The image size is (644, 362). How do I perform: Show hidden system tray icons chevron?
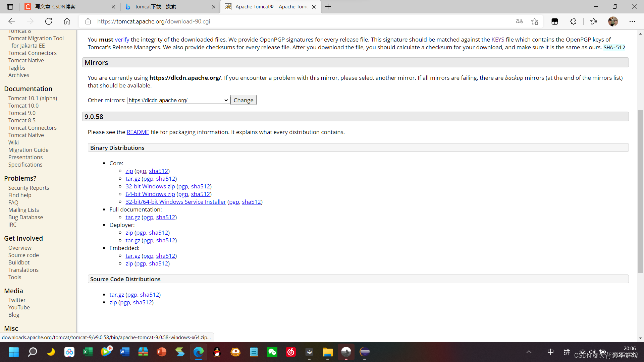529,352
